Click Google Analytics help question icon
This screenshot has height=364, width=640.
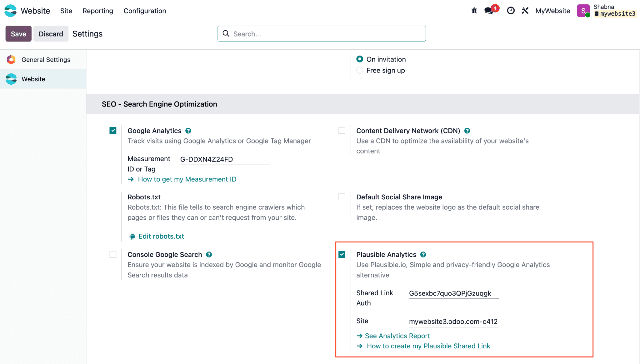pos(188,131)
